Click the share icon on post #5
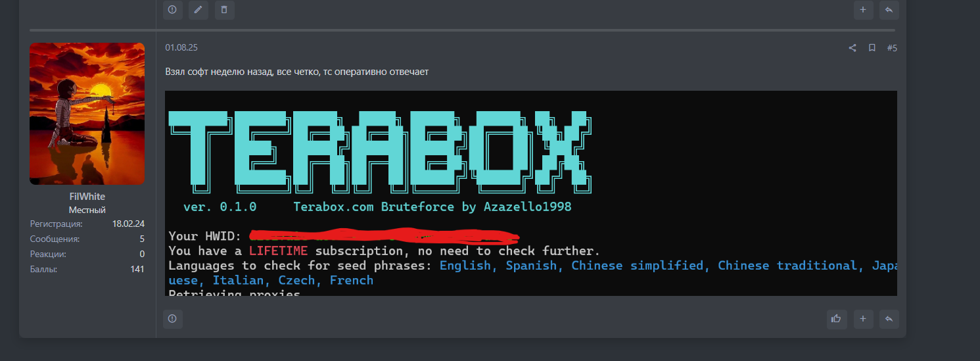This screenshot has width=980, height=361. point(852,48)
